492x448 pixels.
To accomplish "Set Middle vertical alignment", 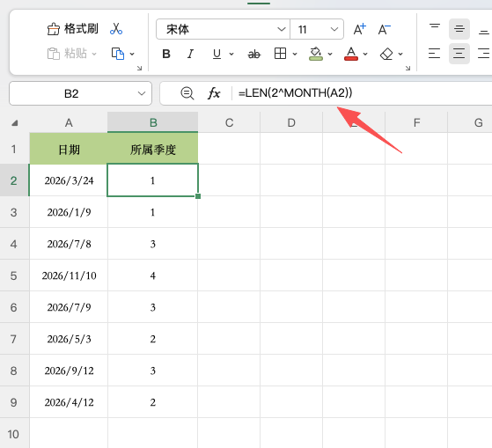I will [459, 29].
